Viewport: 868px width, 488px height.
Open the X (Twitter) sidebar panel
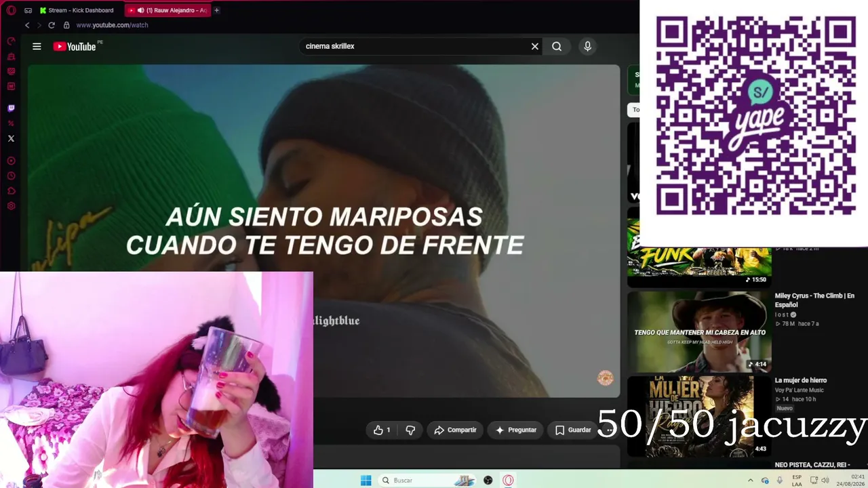point(11,138)
